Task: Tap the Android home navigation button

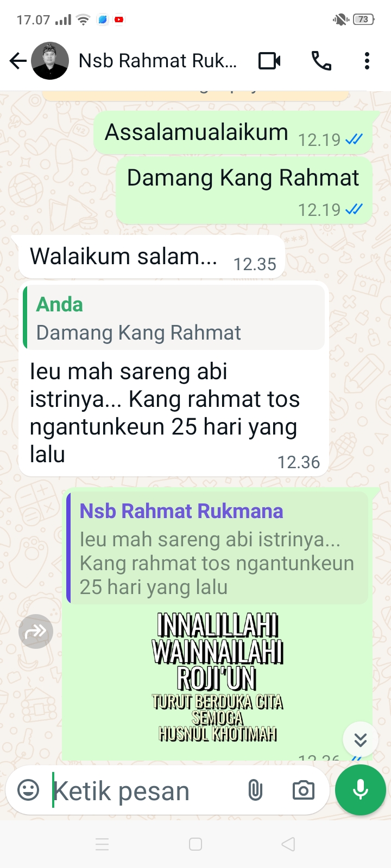Action: click(195, 844)
